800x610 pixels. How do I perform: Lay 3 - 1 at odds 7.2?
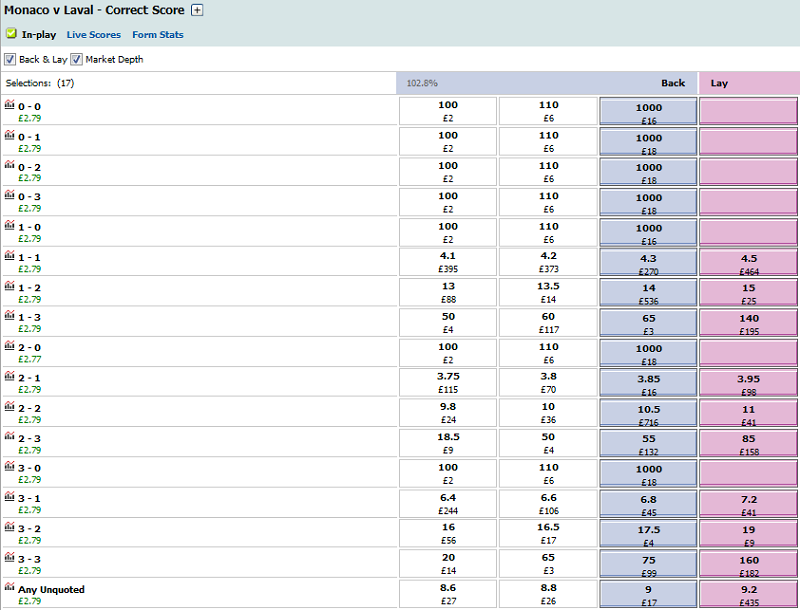[x=748, y=503]
